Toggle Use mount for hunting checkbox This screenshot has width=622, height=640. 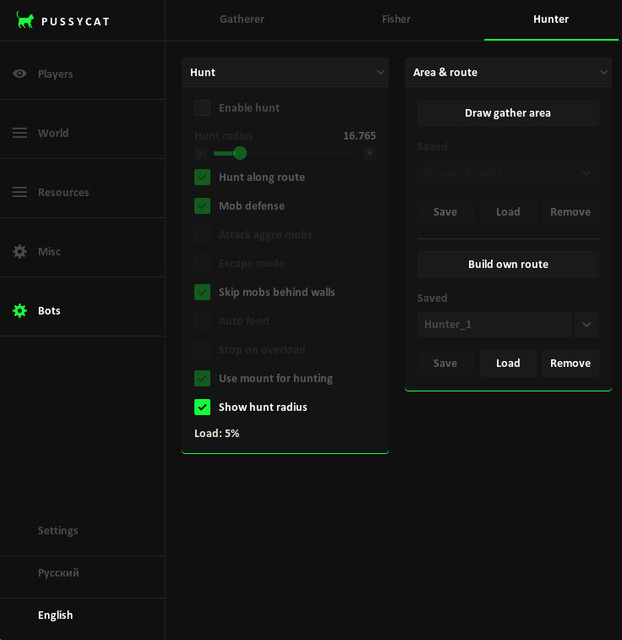pyautogui.click(x=202, y=378)
